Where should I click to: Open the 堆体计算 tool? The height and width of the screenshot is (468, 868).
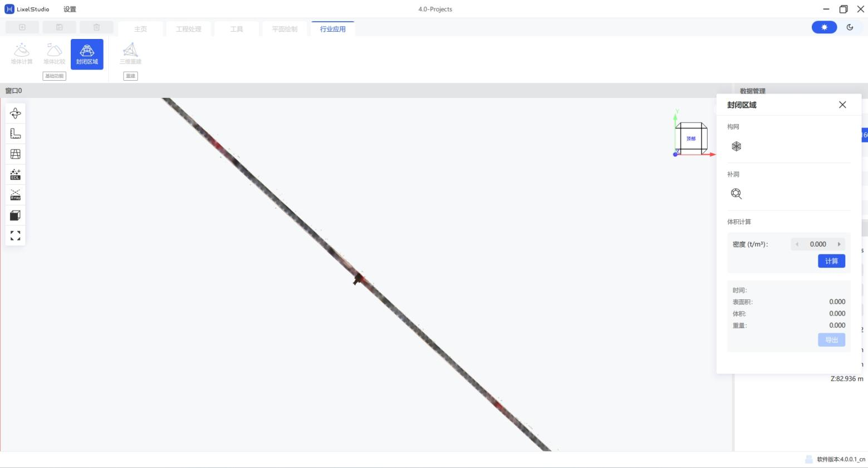click(x=22, y=54)
